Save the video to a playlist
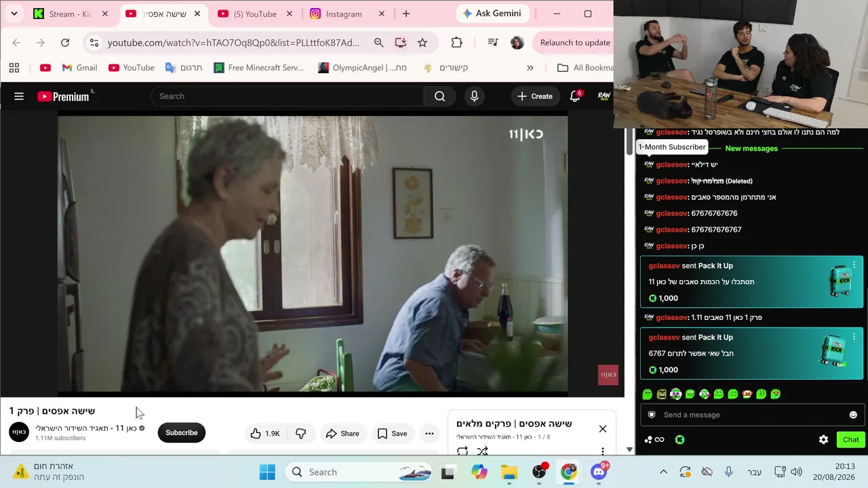Screen dimensions: 868x488 [x=392, y=434]
